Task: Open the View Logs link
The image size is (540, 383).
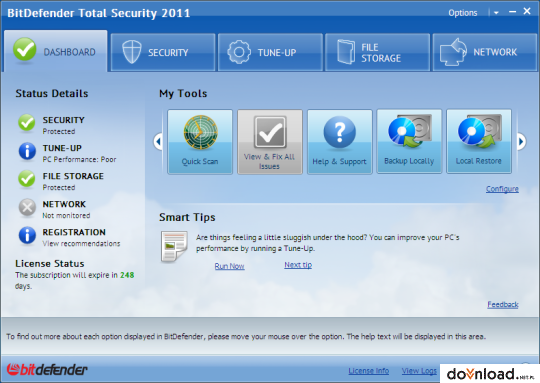Action: (419, 371)
